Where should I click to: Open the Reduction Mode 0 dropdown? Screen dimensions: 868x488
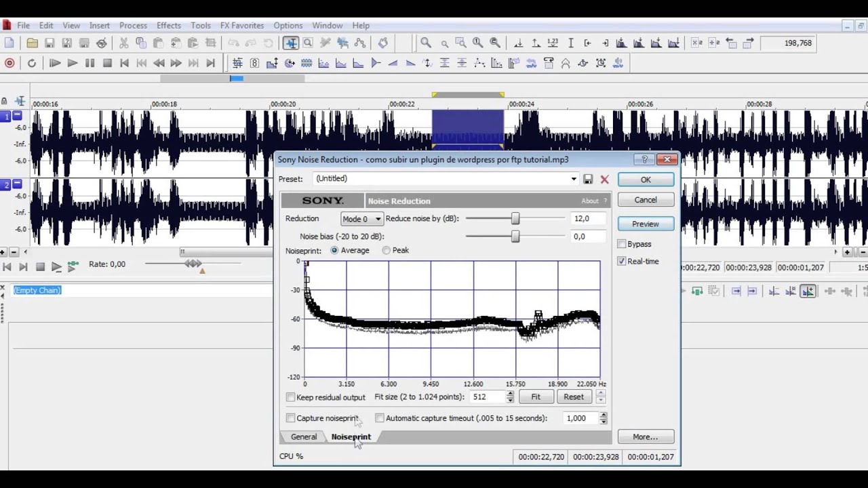(x=362, y=219)
